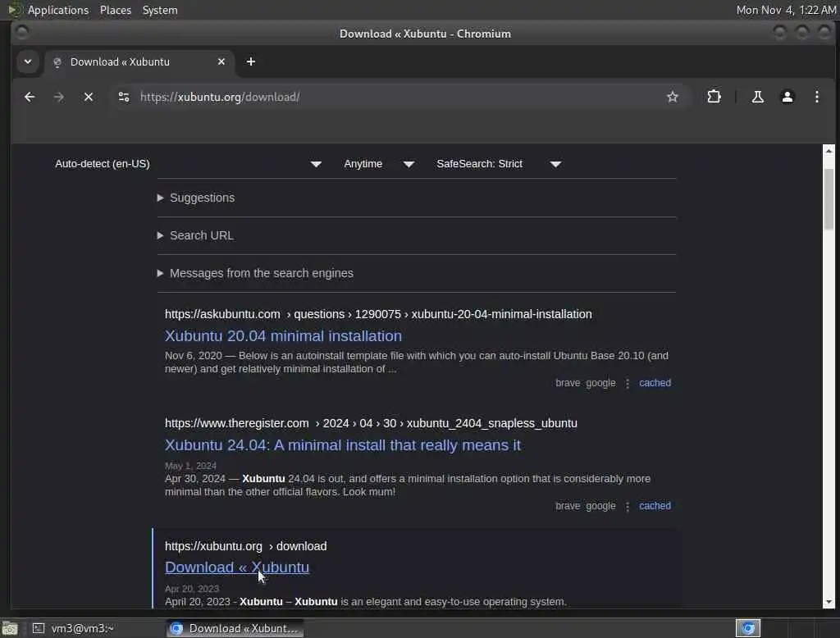Open the Download « Xubuntu result link
840x638 pixels.
(x=237, y=567)
